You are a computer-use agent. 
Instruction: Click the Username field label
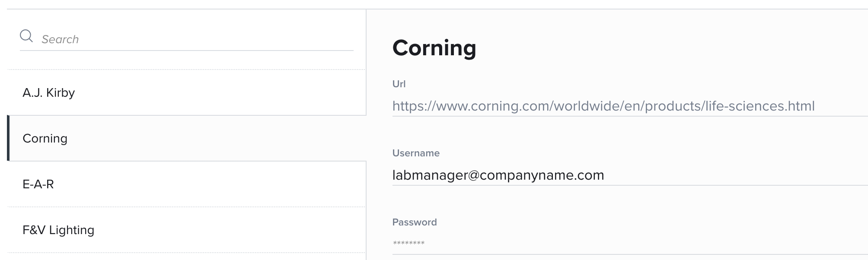click(x=416, y=153)
